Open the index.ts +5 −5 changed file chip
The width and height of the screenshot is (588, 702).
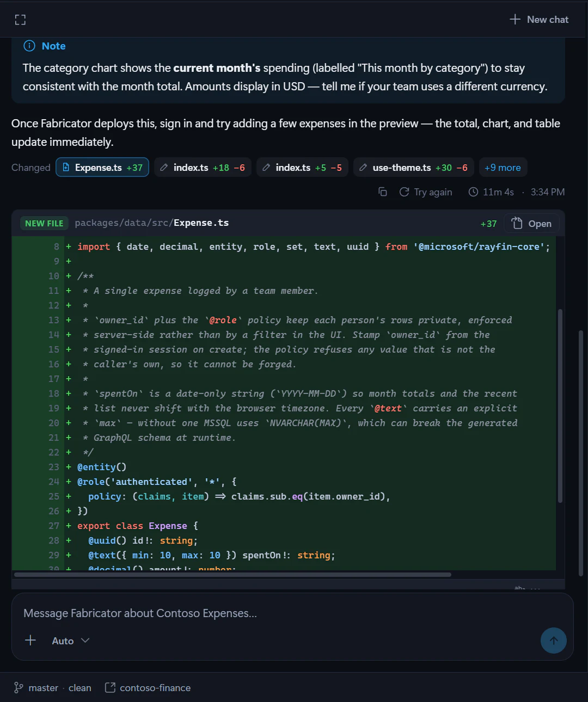302,168
